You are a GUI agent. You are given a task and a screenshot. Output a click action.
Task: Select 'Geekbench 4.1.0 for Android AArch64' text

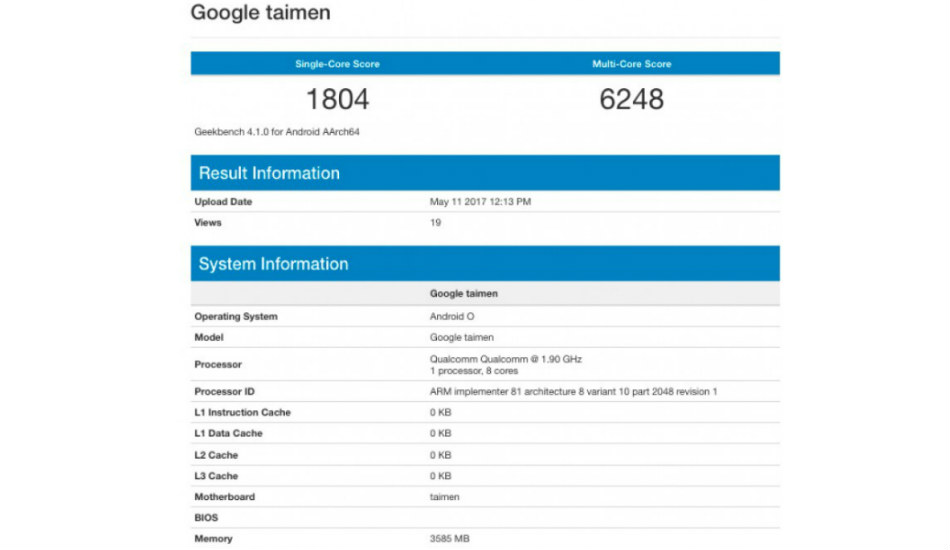click(277, 132)
